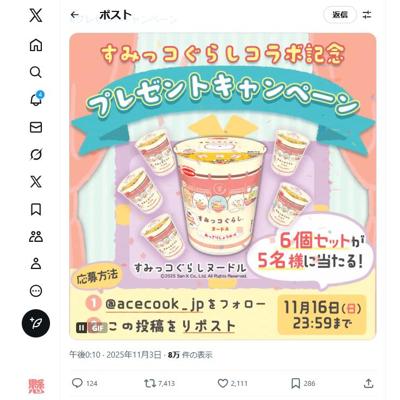Screen dimensions: 400x400
Task: Pause the GIF in the post
Action: [x=81, y=328]
